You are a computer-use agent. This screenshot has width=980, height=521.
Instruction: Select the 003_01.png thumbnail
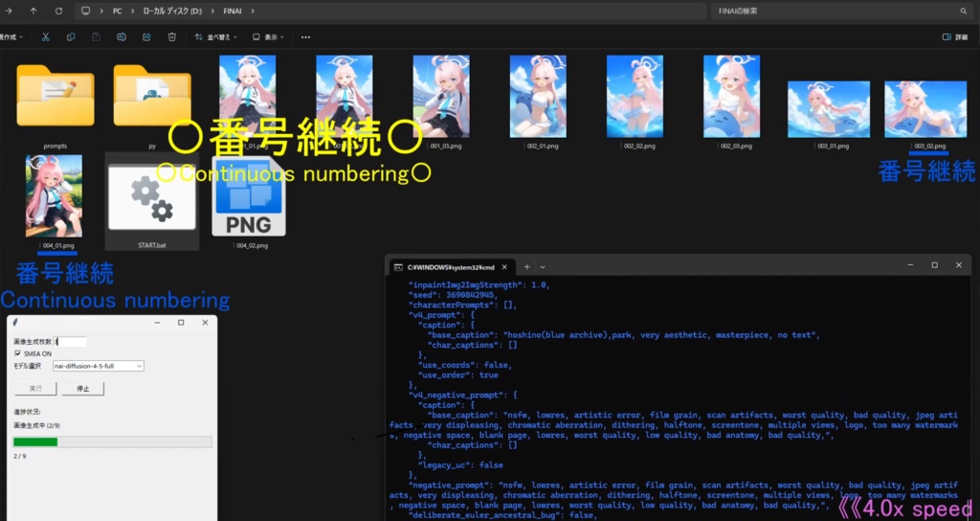(829, 109)
